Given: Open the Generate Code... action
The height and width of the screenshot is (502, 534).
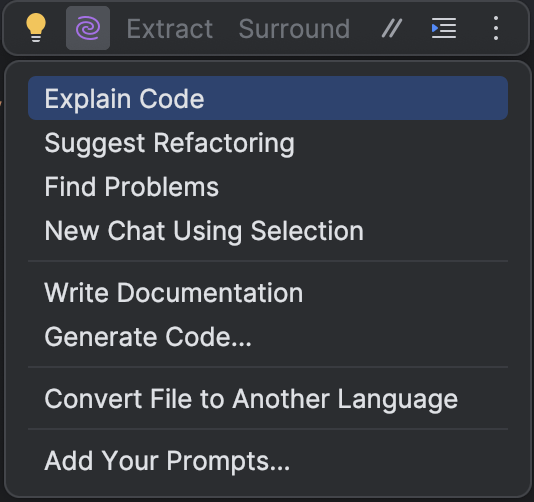Looking at the screenshot, I should coord(268,336).
